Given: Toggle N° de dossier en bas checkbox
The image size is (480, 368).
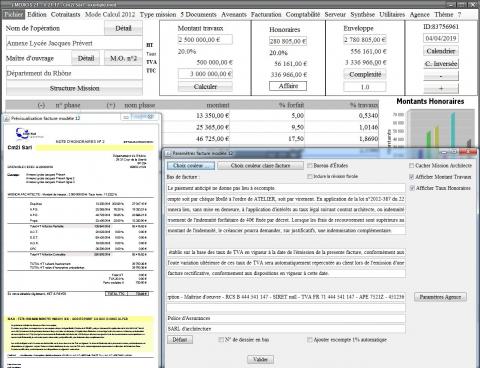Looking at the screenshot, I should pos(221,340).
